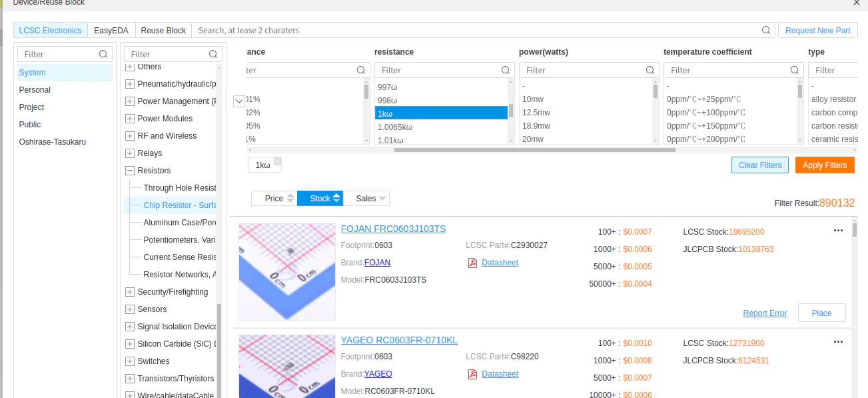The height and width of the screenshot is (398, 868).
Task: Click YAGEO resistor thumbnail image
Action: click(x=287, y=366)
